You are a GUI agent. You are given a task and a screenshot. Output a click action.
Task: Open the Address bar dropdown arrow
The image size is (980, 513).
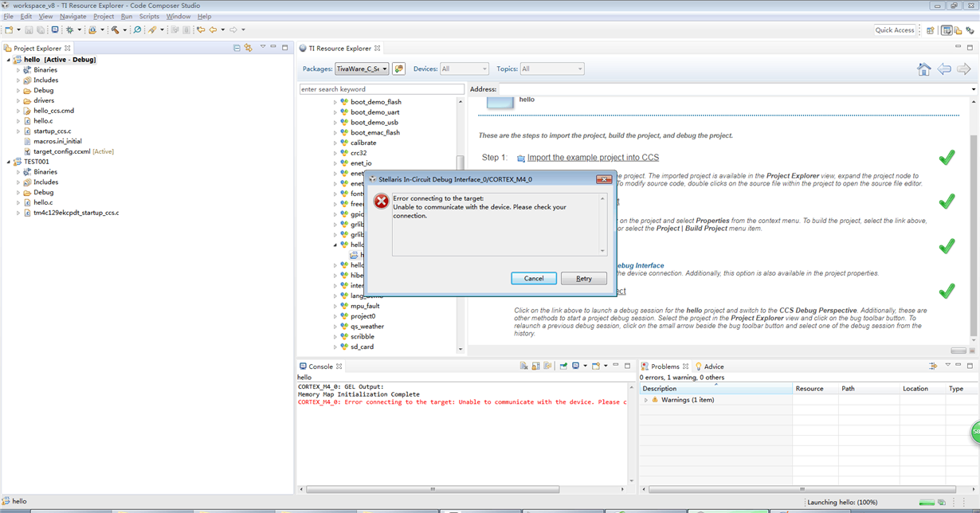(974, 89)
